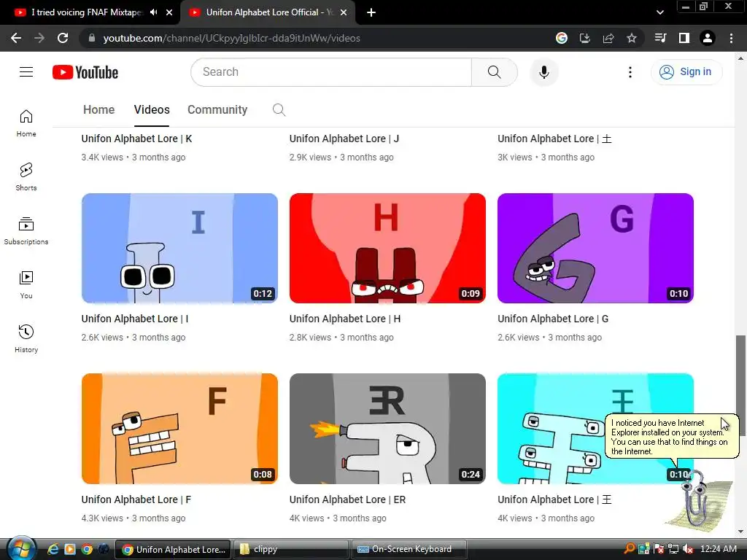The width and height of the screenshot is (747, 560).
Task: Click the address bar URL
Action: pyautogui.click(x=231, y=38)
